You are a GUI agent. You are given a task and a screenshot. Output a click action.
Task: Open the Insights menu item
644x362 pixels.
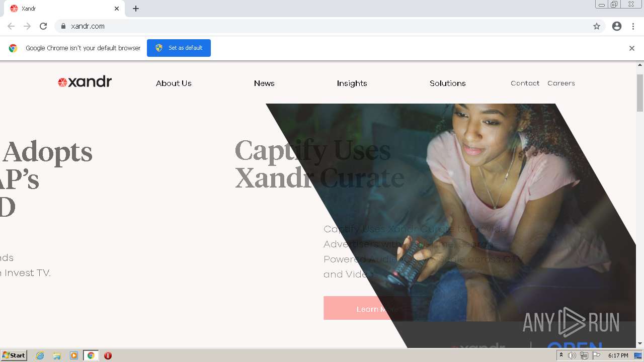(352, 83)
